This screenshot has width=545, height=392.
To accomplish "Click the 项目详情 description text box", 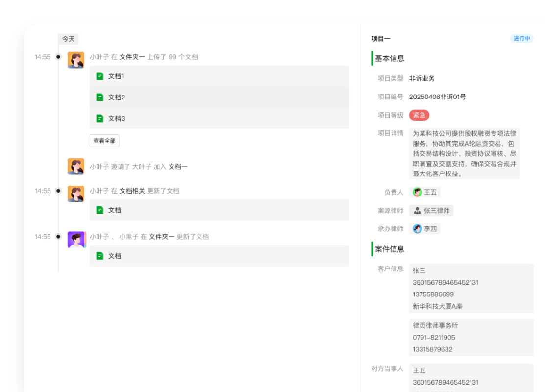I will point(464,153).
